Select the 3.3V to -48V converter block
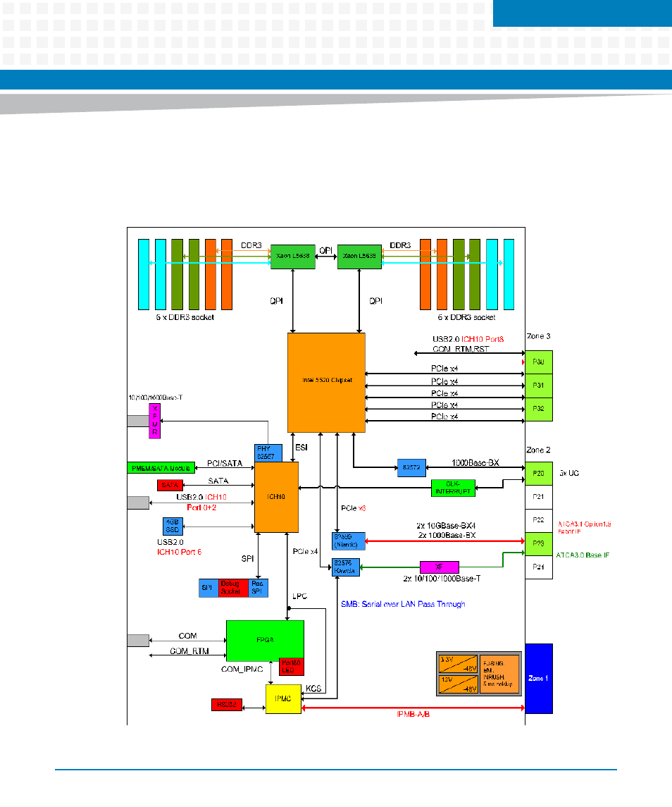The image size is (672, 807). coord(458,664)
